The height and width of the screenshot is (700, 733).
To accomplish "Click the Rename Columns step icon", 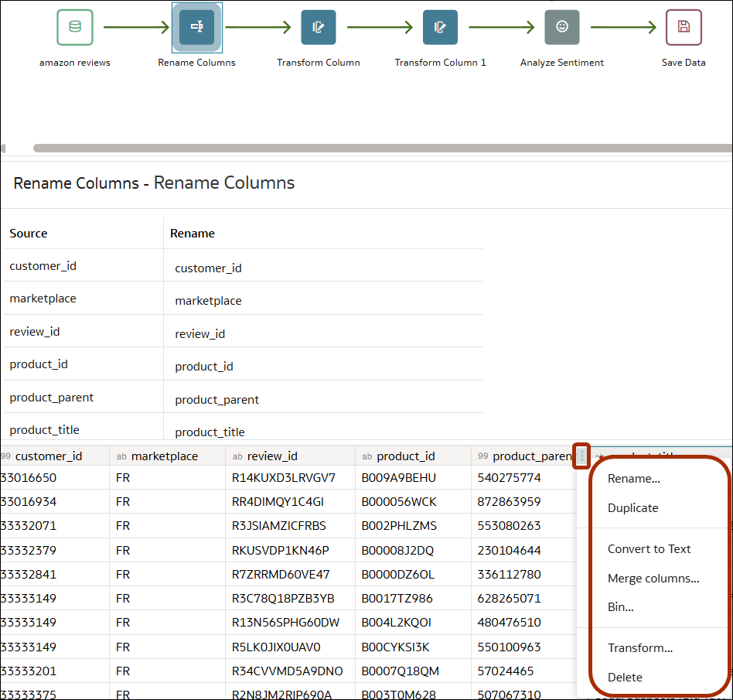I will [196, 27].
